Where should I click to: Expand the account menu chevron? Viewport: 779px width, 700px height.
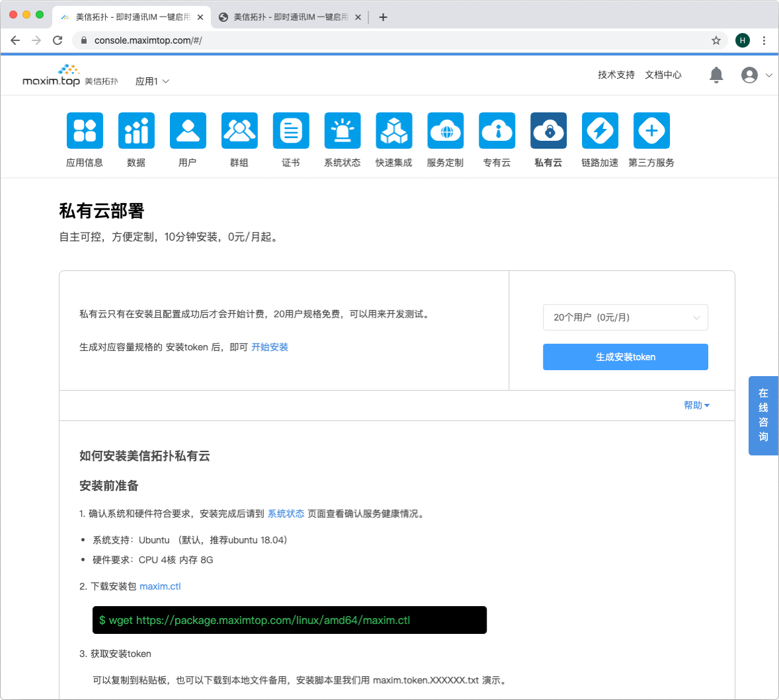(x=769, y=75)
